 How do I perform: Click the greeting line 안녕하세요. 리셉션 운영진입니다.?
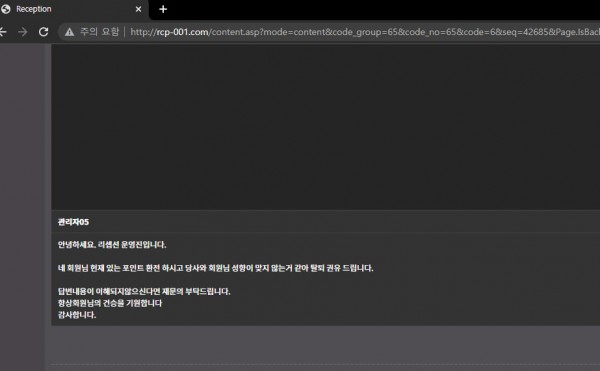(x=112, y=245)
